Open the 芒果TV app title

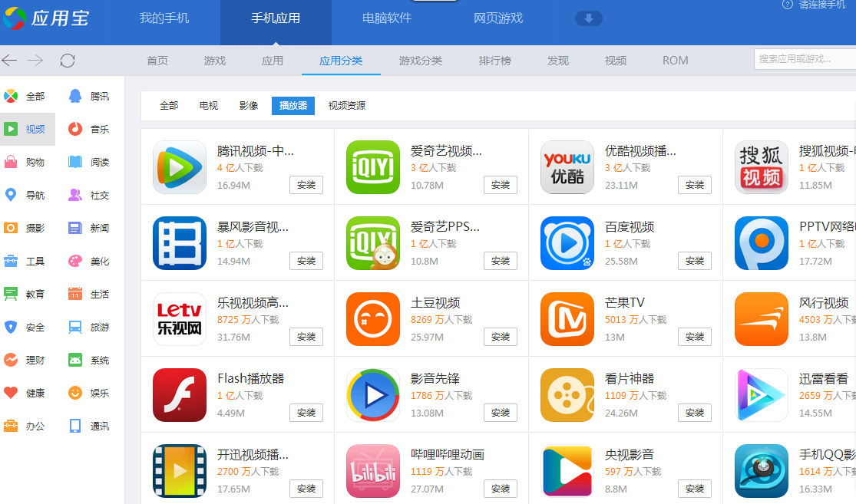(624, 302)
